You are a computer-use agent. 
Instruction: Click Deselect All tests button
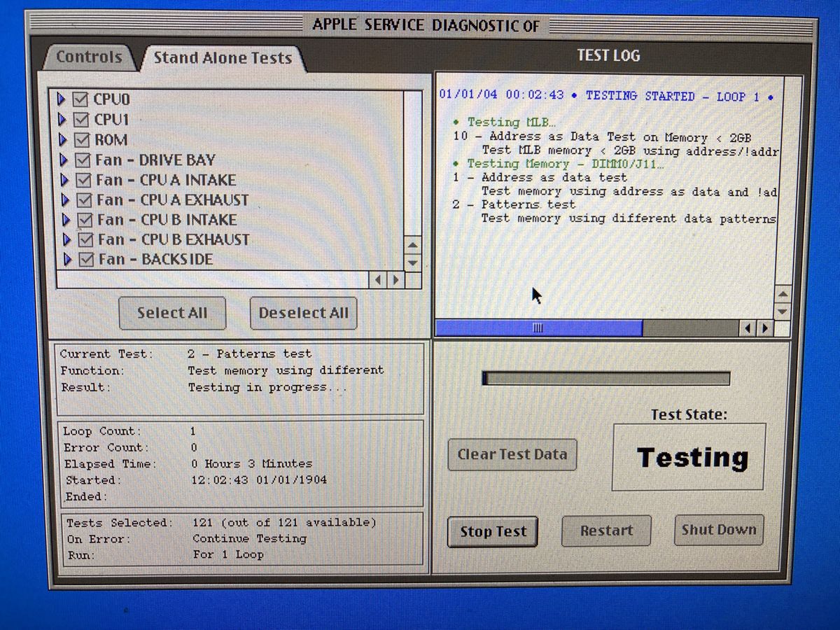pyautogui.click(x=303, y=313)
